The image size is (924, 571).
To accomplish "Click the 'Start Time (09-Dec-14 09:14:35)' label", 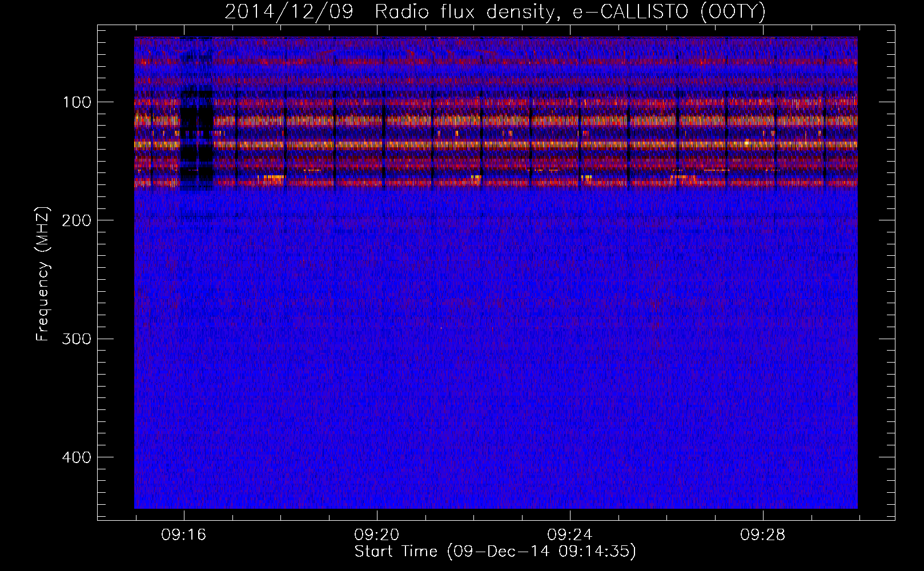I will [x=495, y=552].
